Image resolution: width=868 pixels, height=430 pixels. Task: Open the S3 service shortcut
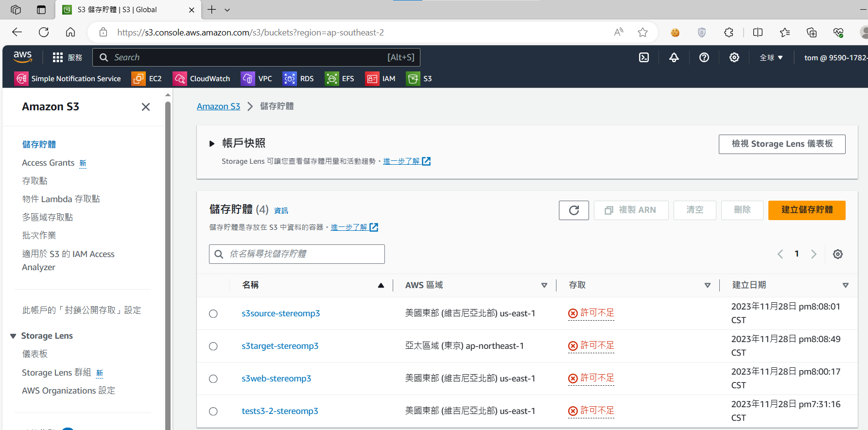coord(419,78)
